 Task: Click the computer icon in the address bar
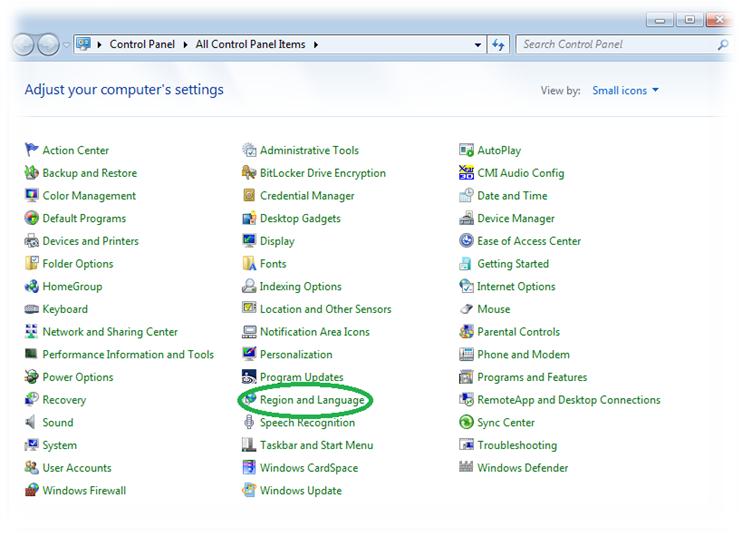pyautogui.click(x=83, y=44)
